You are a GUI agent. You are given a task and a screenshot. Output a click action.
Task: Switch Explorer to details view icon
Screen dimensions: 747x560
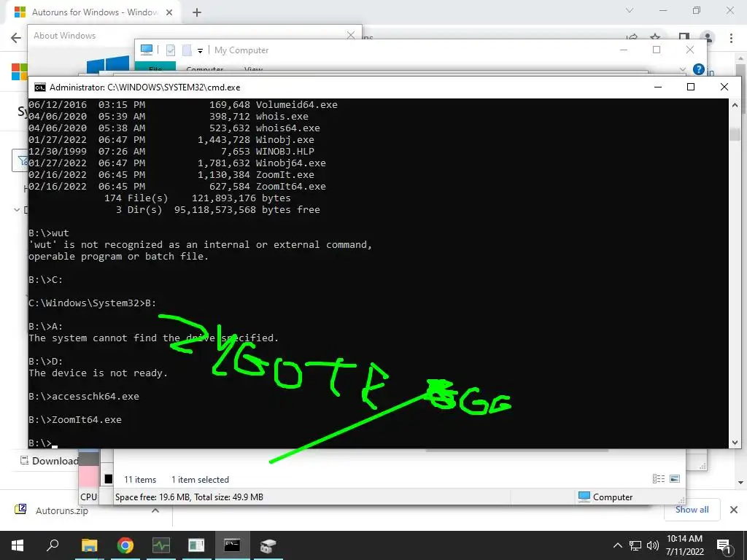(x=659, y=478)
